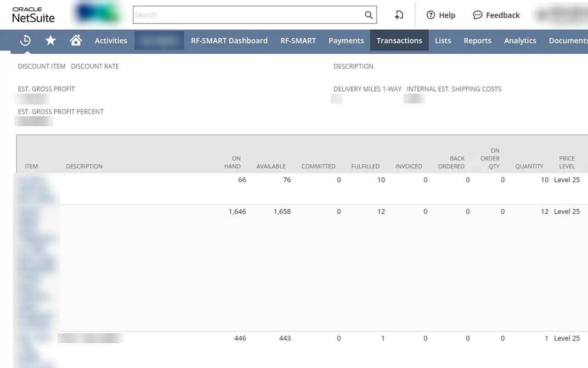Open the Help link
This screenshot has width=588, height=368.
pyautogui.click(x=441, y=15)
